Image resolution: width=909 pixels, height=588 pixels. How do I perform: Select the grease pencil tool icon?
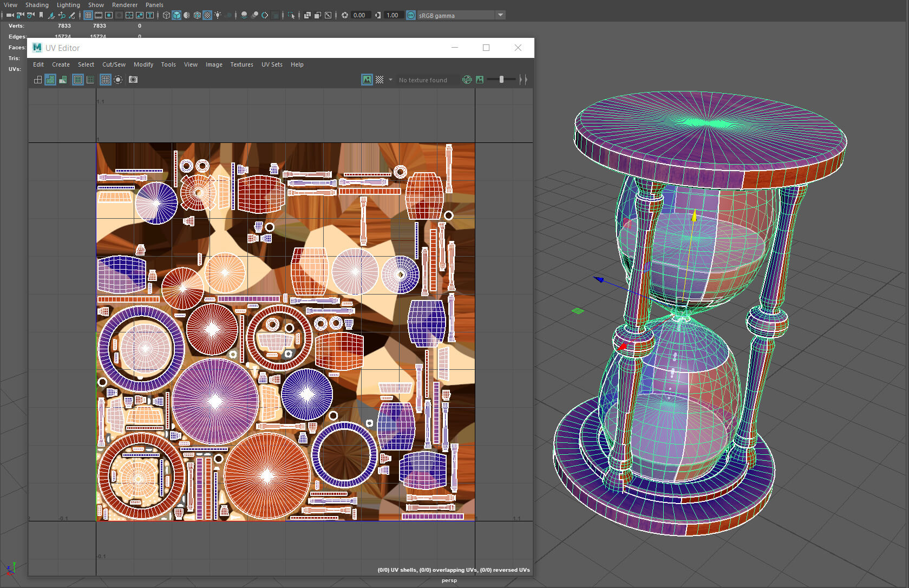(72, 15)
